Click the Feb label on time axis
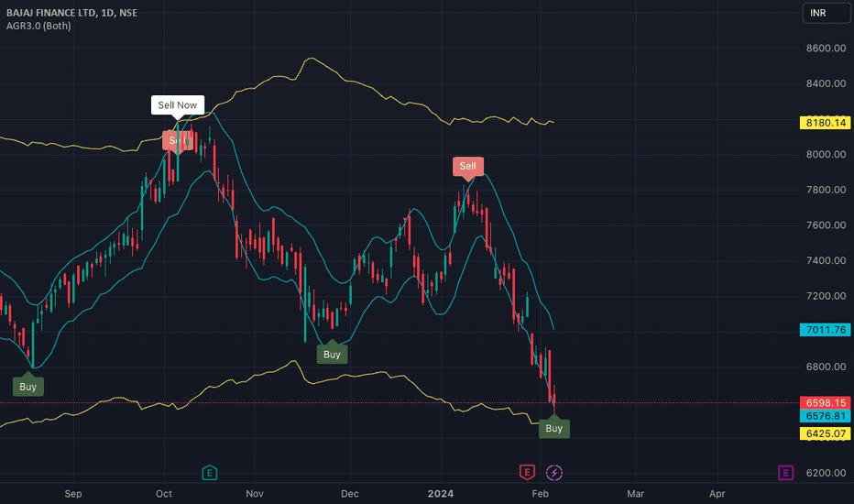This screenshot has height=504, width=854. (x=540, y=494)
